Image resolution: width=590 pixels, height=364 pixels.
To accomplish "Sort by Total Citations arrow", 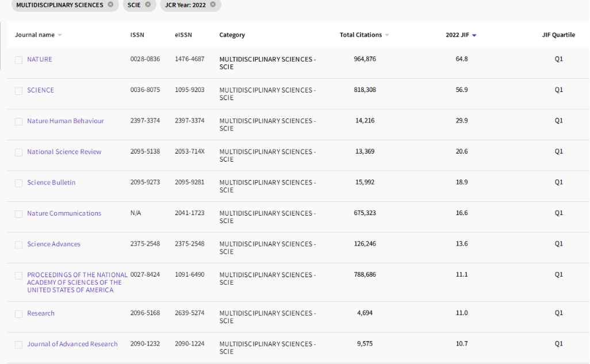I will point(387,35).
